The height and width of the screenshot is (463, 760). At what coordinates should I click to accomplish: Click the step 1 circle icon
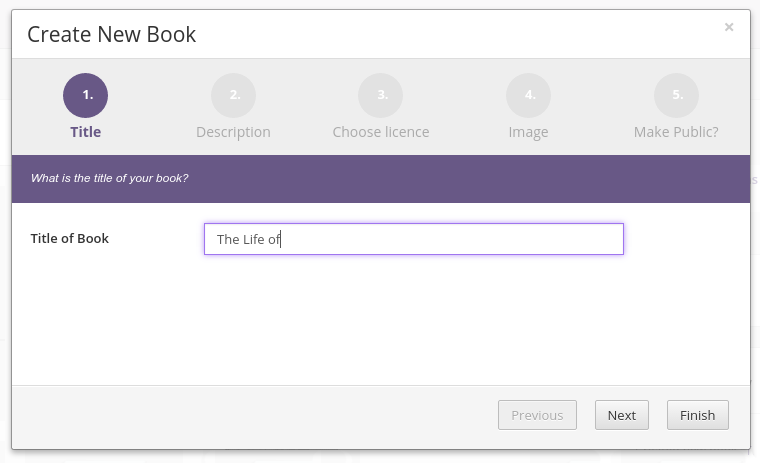[85, 95]
